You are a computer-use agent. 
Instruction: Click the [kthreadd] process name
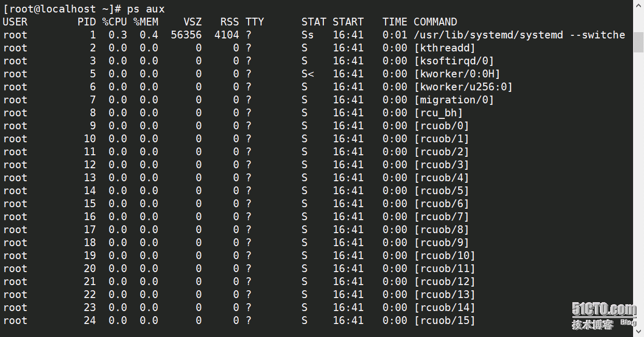tap(445, 48)
